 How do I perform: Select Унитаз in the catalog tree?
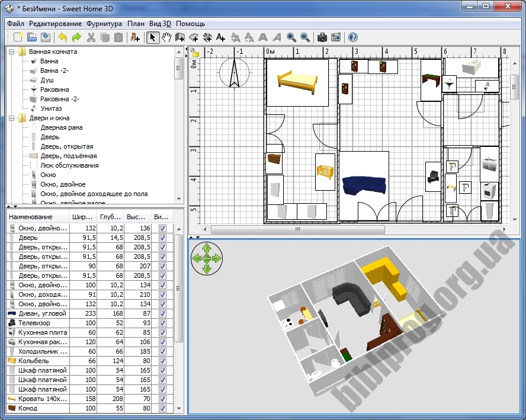point(51,108)
